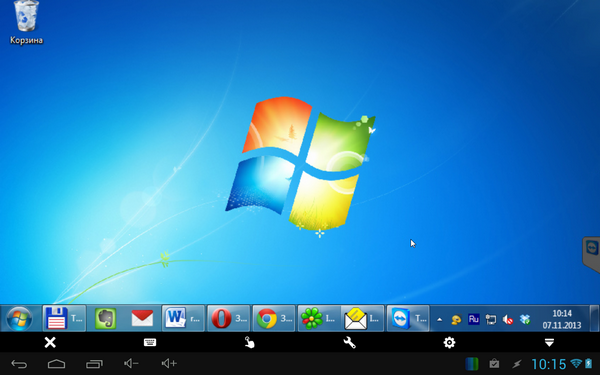Open the red envelope mail shortcut

[142, 318]
